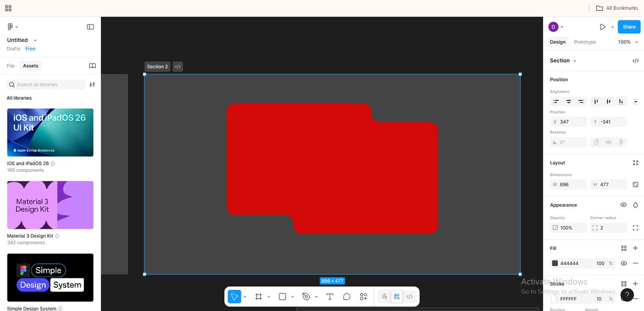
Task: Toggle Appearance layer visibility eye
Action: pos(624,205)
